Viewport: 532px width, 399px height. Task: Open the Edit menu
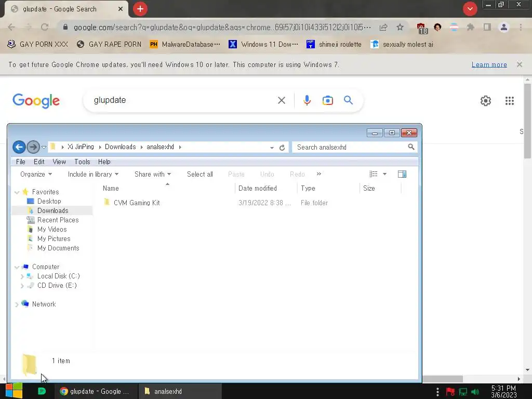pyautogui.click(x=39, y=162)
